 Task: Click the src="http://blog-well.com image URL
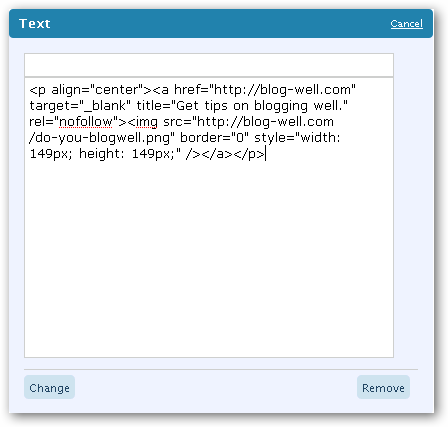coord(248,122)
